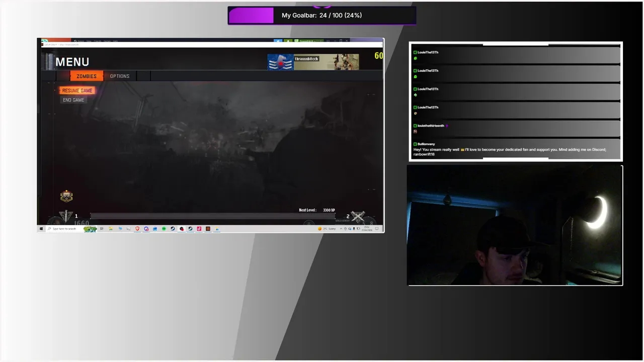Switch to the OPTIONS tab
The height and width of the screenshot is (362, 644).
pos(120,76)
